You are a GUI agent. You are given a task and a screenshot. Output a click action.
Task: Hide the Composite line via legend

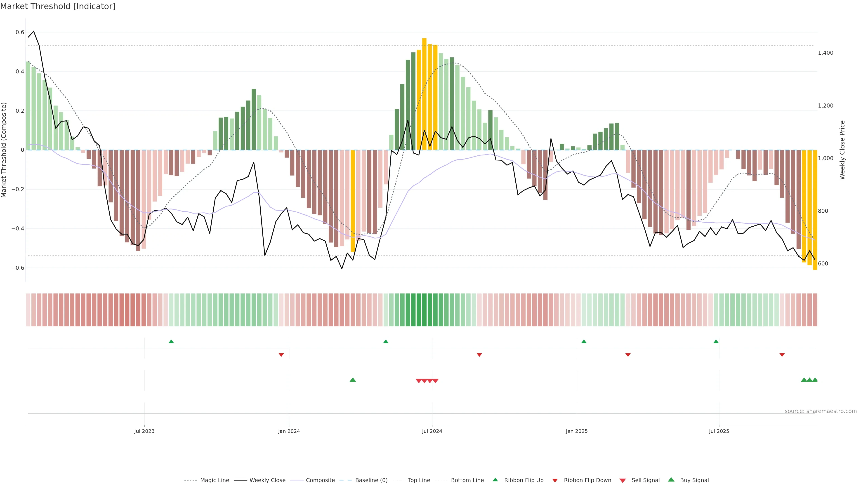tap(320, 480)
